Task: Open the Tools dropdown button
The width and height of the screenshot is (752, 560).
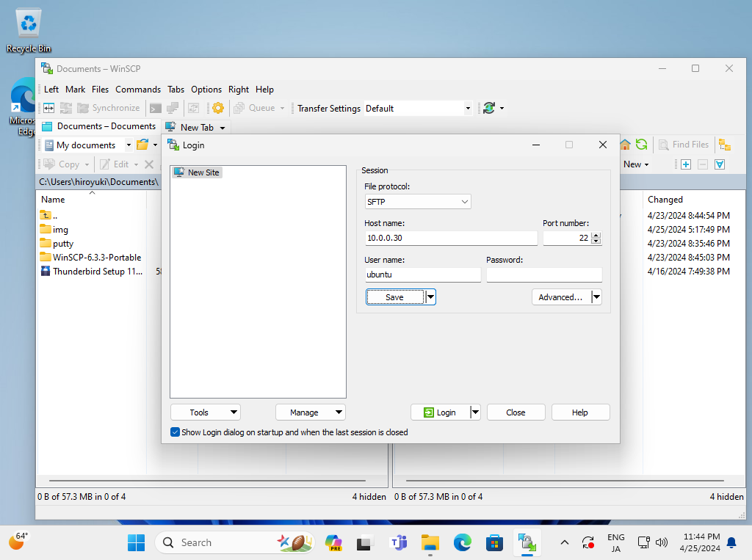Action: [x=206, y=412]
